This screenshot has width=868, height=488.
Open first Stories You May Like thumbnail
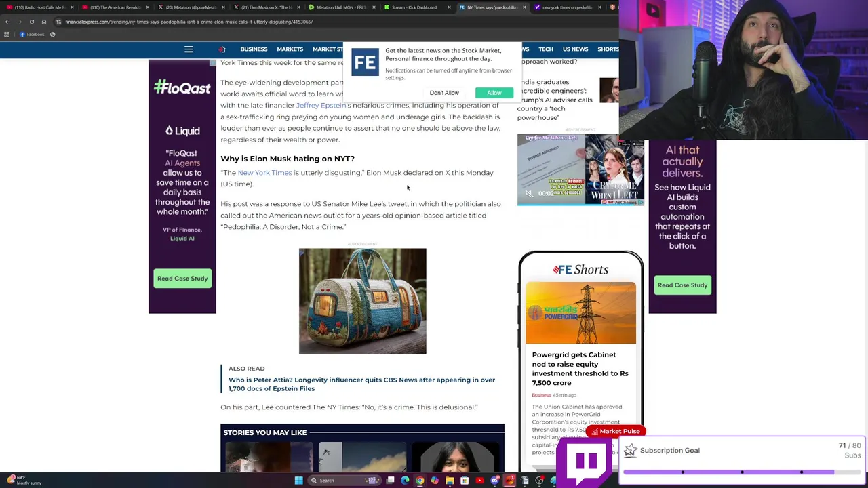[269, 457]
